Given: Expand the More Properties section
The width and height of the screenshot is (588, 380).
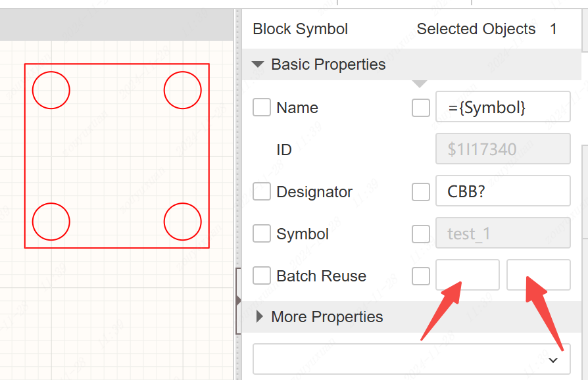Looking at the screenshot, I should [x=260, y=317].
